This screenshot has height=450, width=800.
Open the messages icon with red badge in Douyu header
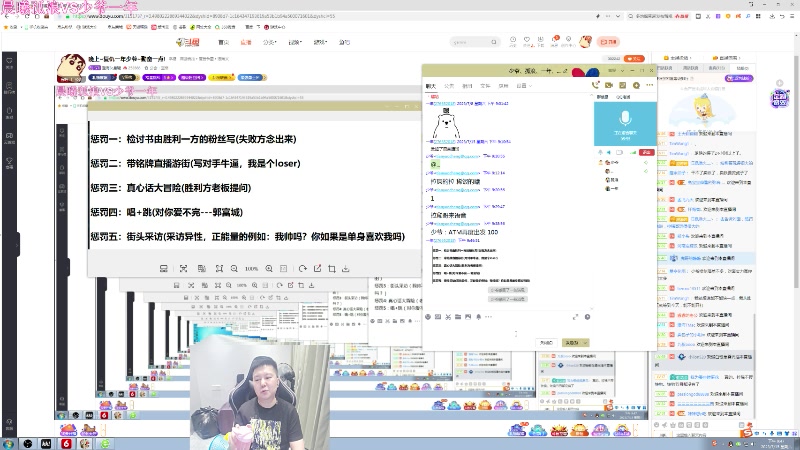[x=555, y=41]
